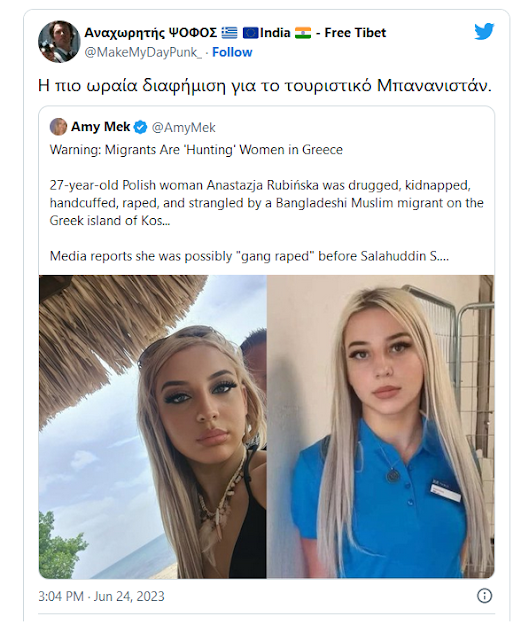Click the Greek tweet text about Μπανανιστάν

click(x=265, y=86)
